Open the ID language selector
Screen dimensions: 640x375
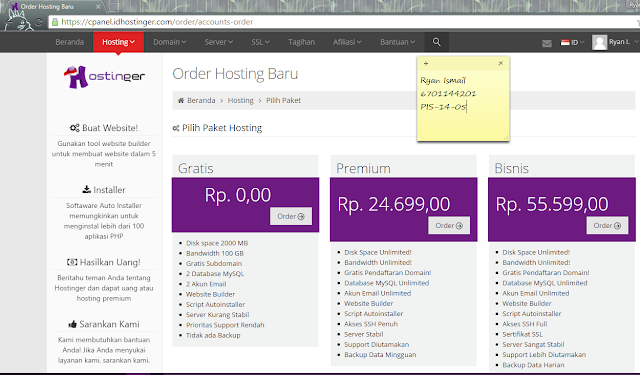[573, 42]
